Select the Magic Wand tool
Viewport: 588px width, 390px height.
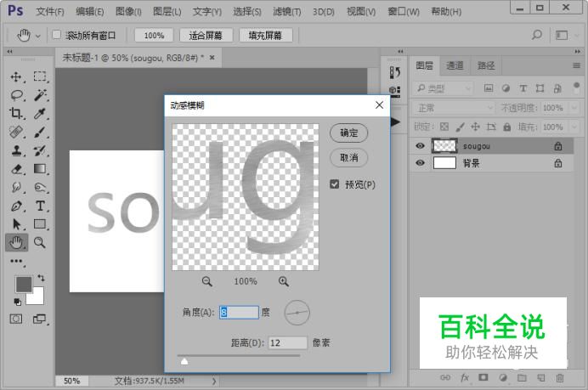point(40,95)
